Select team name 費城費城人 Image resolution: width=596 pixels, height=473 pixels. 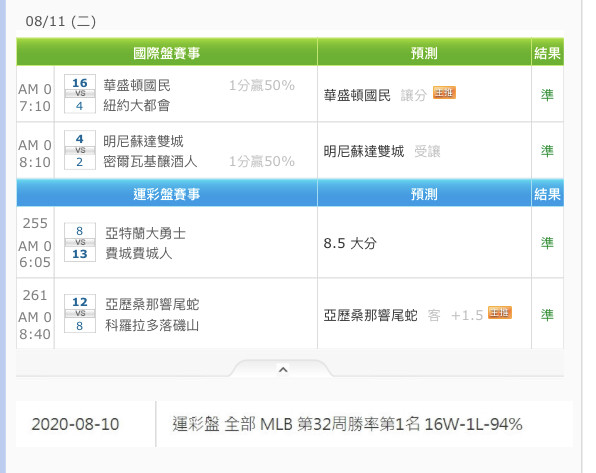(x=139, y=253)
